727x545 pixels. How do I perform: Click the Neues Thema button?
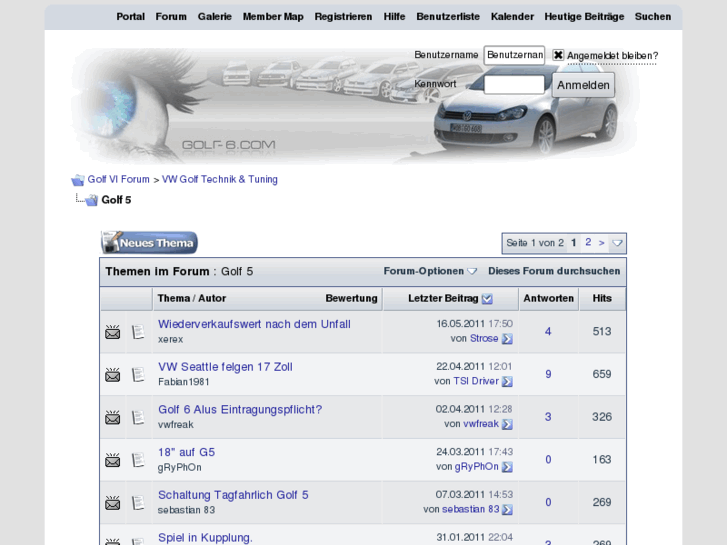click(x=149, y=243)
